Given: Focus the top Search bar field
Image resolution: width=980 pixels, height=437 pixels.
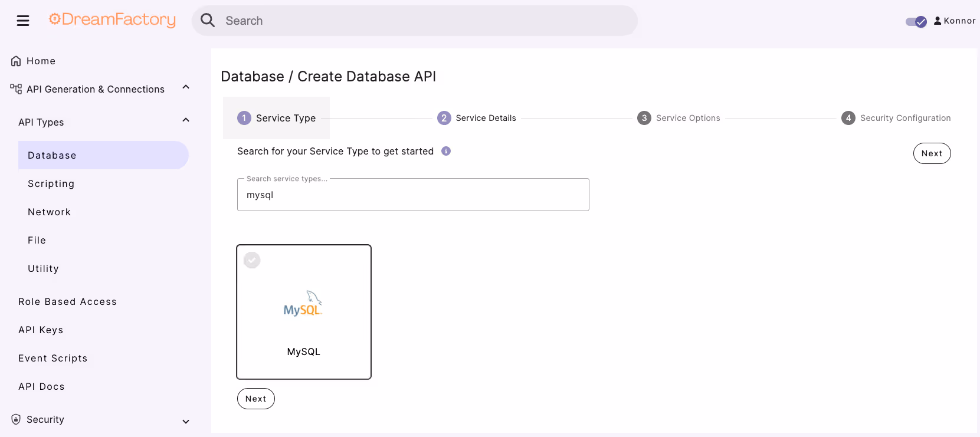Looking at the screenshot, I should coord(415,21).
